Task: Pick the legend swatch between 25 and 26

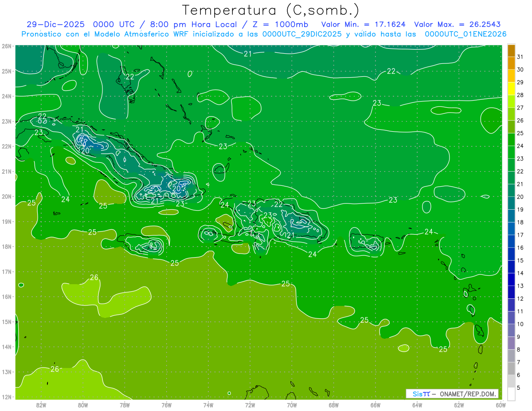Action: pyautogui.click(x=511, y=127)
